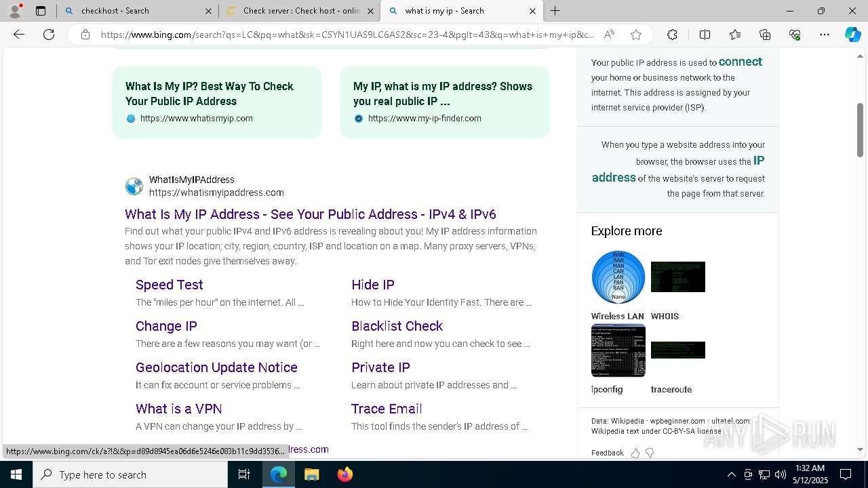The width and height of the screenshot is (868, 488).
Task: Open Copilot sidebar icon
Action: click(852, 35)
